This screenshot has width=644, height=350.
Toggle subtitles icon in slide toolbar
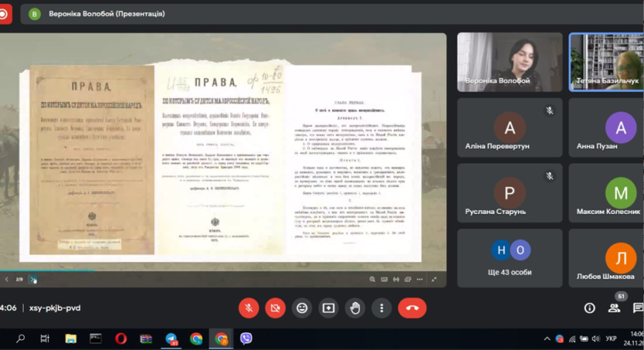pos(384,279)
